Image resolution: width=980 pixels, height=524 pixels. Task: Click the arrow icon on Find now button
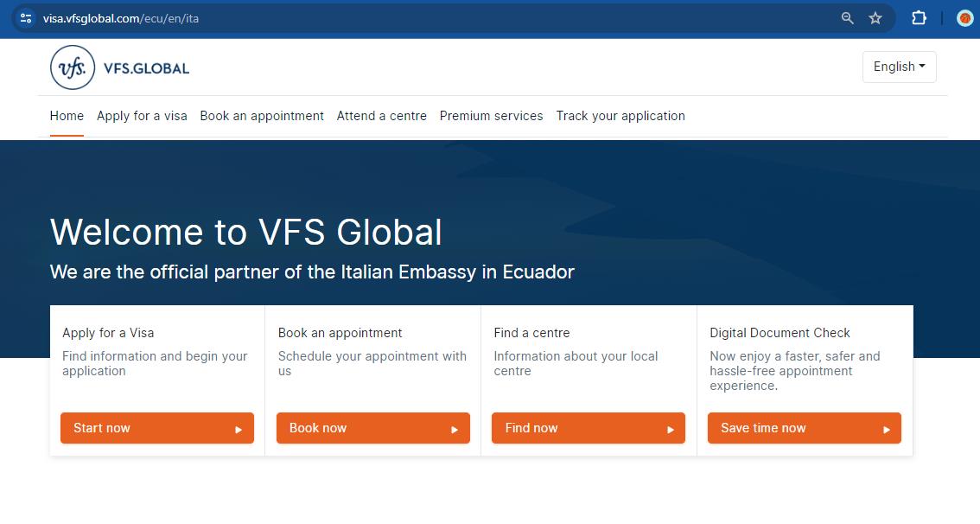pos(670,428)
